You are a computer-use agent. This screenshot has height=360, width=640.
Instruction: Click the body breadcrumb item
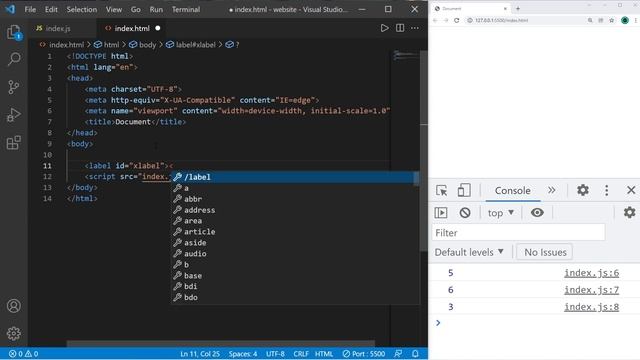tap(143, 45)
